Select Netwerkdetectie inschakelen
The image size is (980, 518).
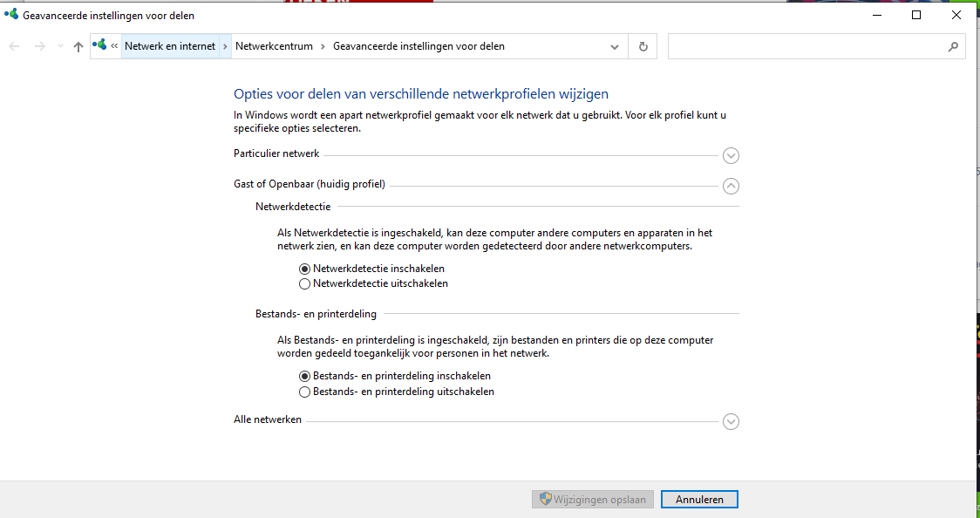(x=372, y=269)
